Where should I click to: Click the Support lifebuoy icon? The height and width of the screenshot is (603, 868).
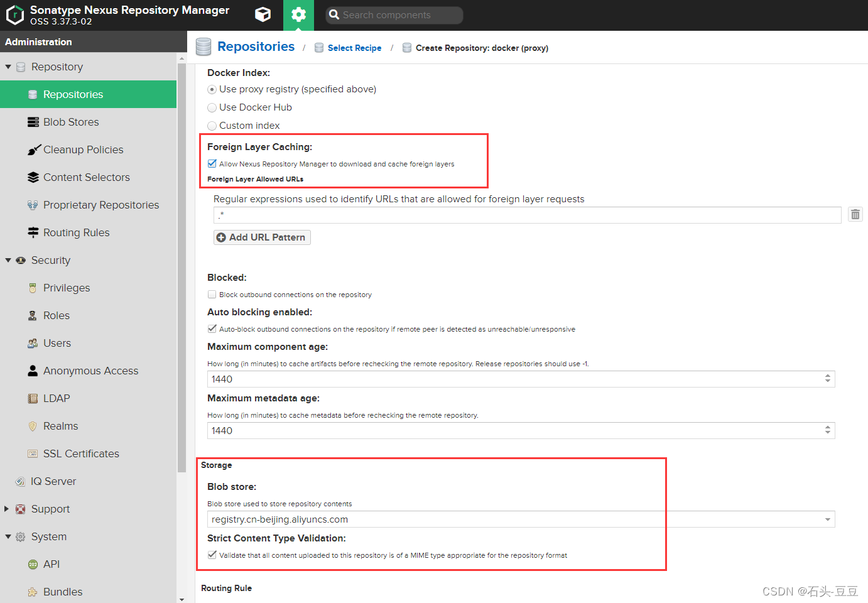coord(21,509)
